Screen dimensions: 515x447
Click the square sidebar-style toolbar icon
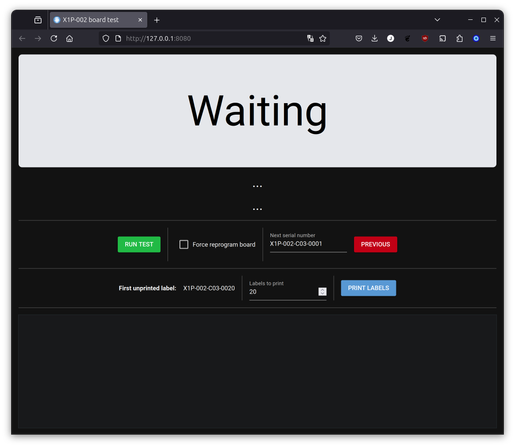pyautogui.click(x=442, y=39)
